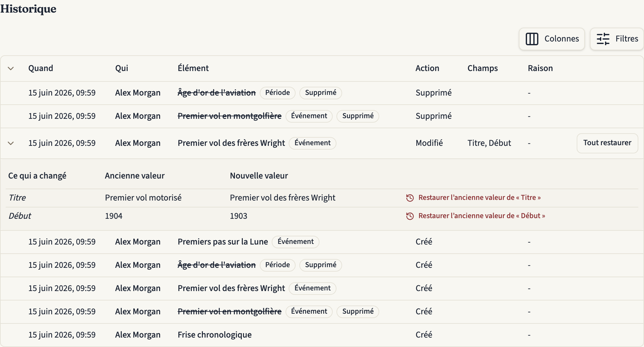
Task: Restore the old value of Titre
Action: pos(473,198)
